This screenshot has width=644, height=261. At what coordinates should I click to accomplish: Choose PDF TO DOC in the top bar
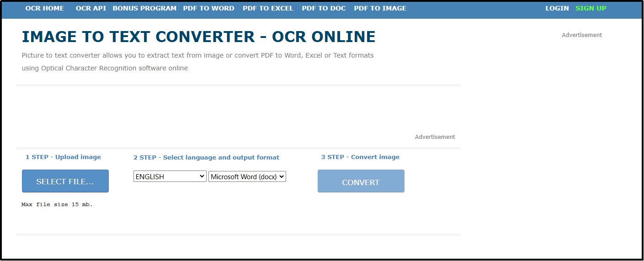[x=324, y=8]
